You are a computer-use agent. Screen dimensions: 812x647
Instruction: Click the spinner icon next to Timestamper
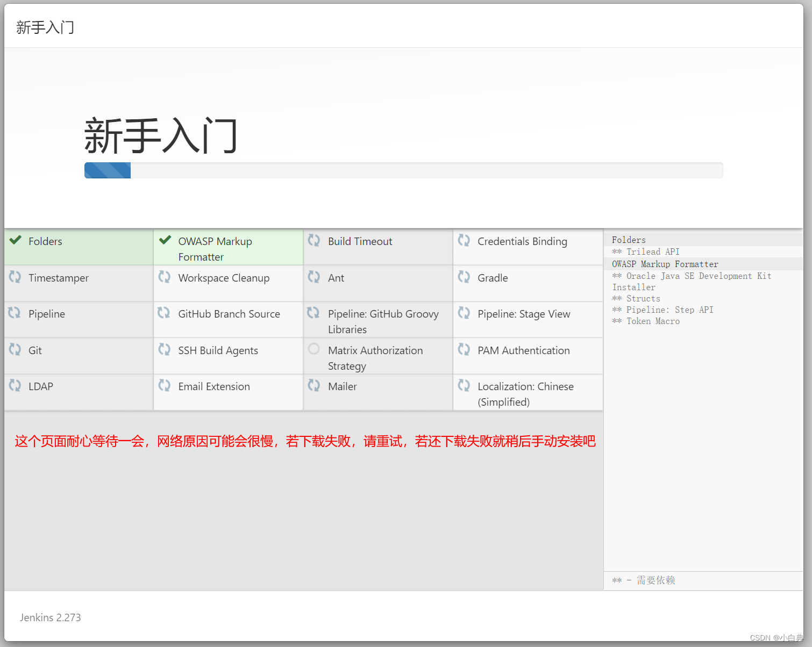pyautogui.click(x=15, y=277)
